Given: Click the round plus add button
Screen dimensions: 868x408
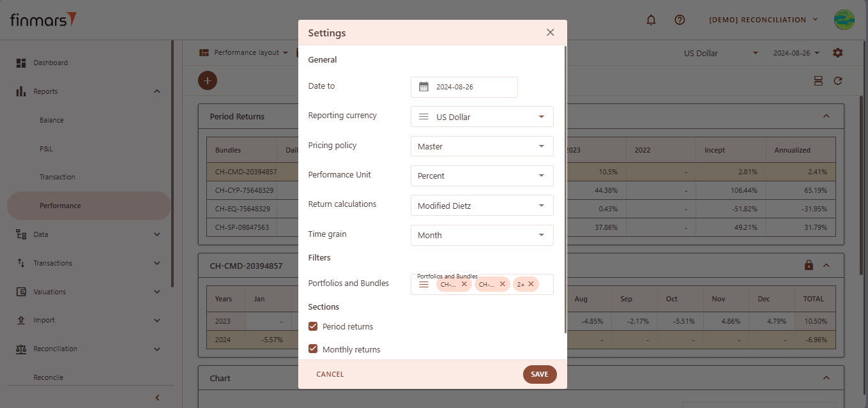Looking at the screenshot, I should (x=208, y=80).
